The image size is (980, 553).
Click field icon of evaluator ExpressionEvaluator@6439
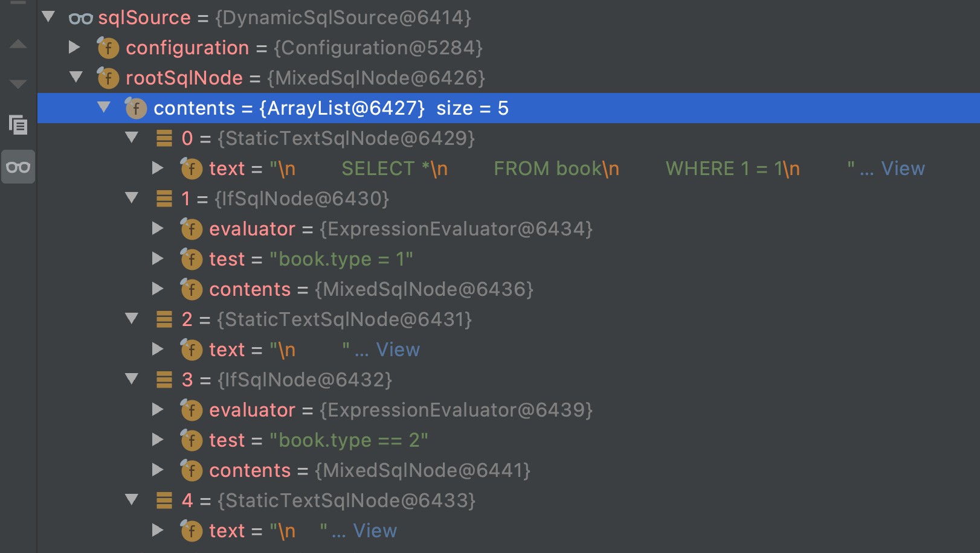(192, 409)
